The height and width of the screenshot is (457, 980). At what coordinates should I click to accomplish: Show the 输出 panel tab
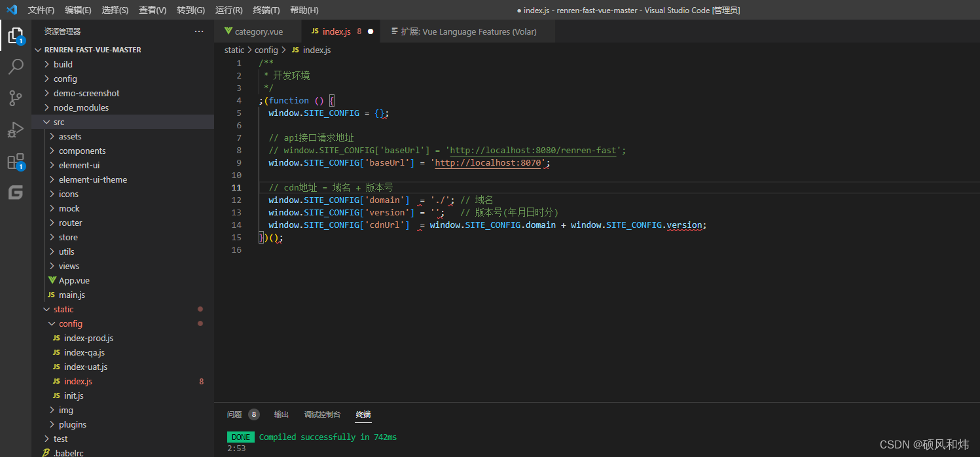coord(281,414)
